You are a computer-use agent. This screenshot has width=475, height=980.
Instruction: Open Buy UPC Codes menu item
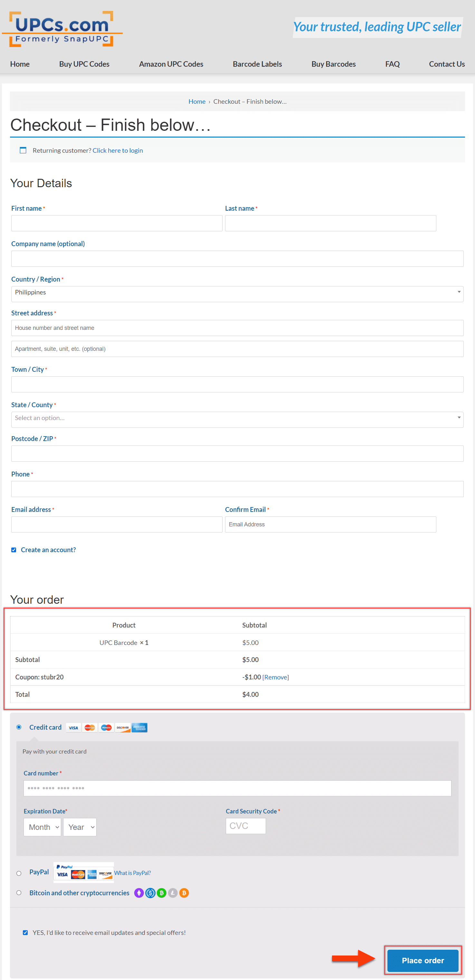(x=84, y=64)
